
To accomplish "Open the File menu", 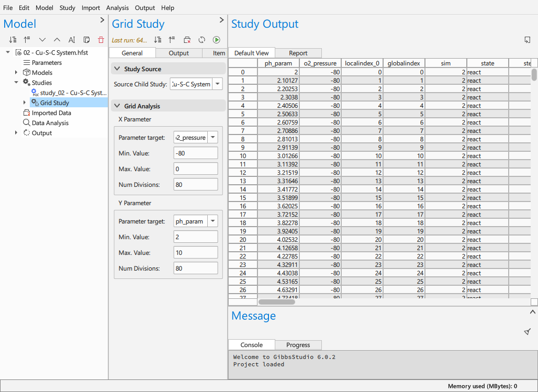I will (x=7, y=7).
